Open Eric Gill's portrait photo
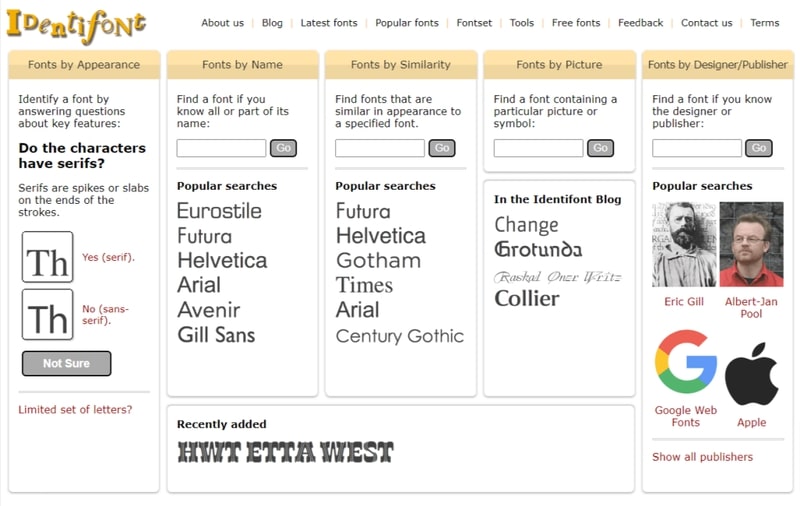 point(684,245)
